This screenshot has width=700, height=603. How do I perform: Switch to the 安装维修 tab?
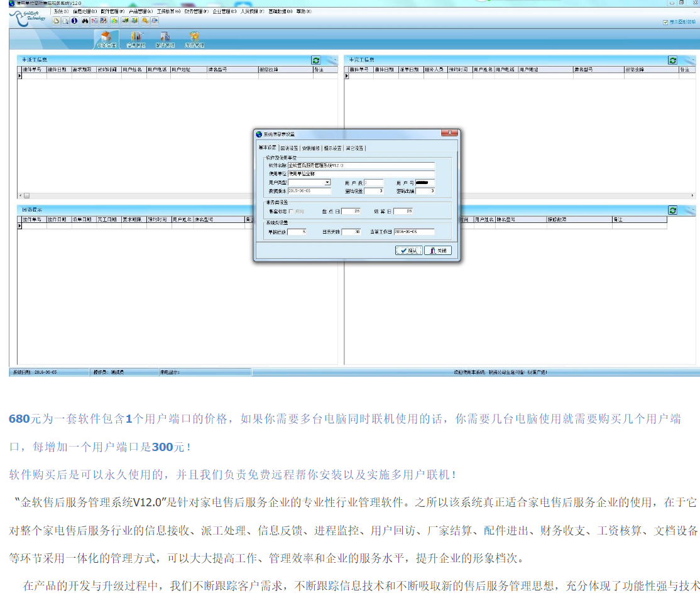tap(310, 148)
